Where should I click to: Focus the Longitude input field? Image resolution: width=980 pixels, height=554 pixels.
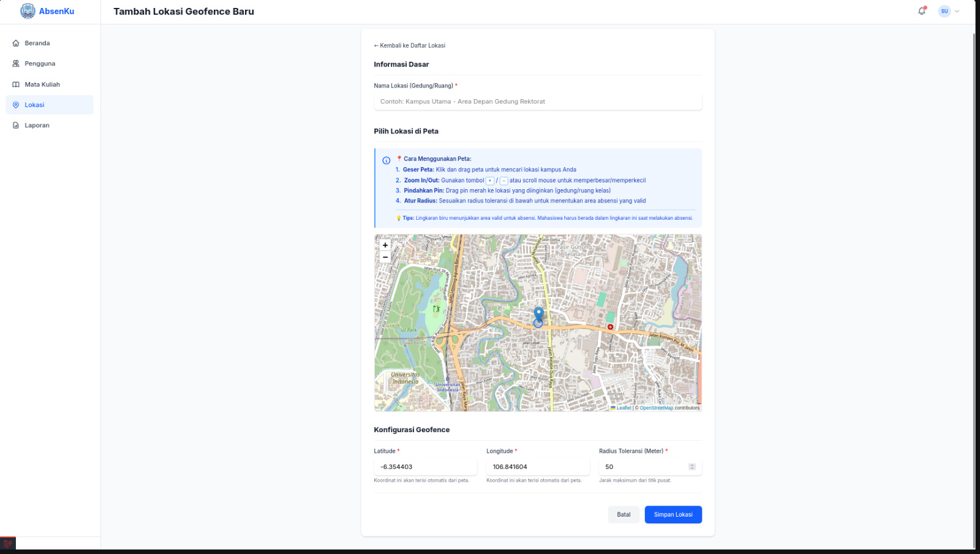click(x=538, y=467)
